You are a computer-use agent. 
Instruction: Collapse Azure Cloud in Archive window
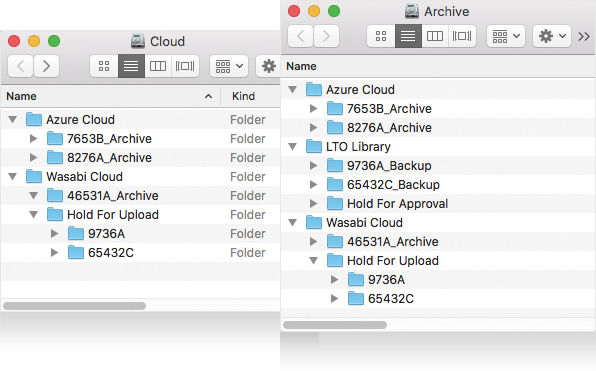pos(292,90)
